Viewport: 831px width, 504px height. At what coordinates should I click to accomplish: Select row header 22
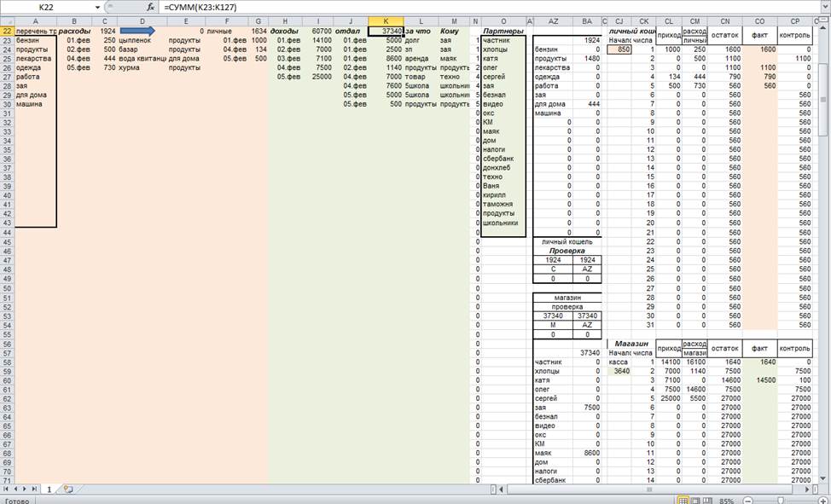tap(8, 31)
